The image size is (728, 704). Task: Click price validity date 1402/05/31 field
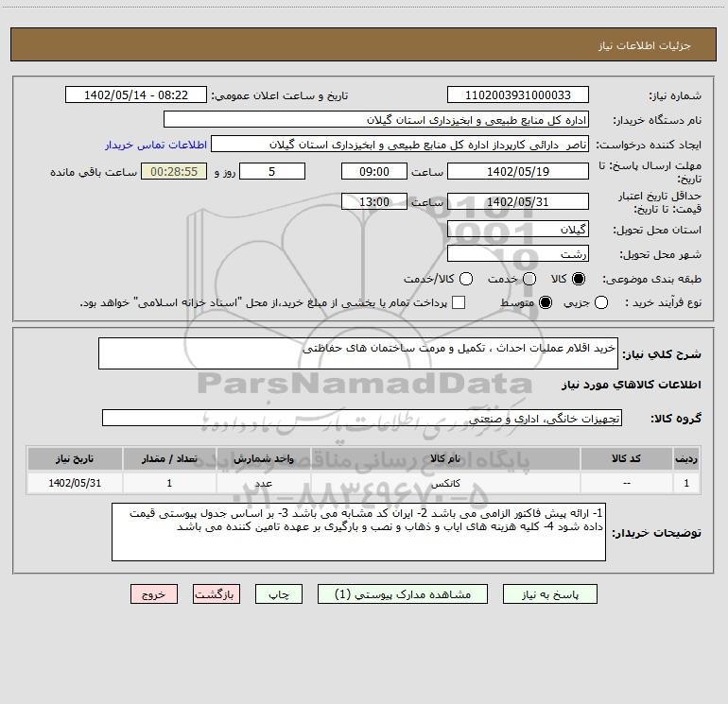518,202
